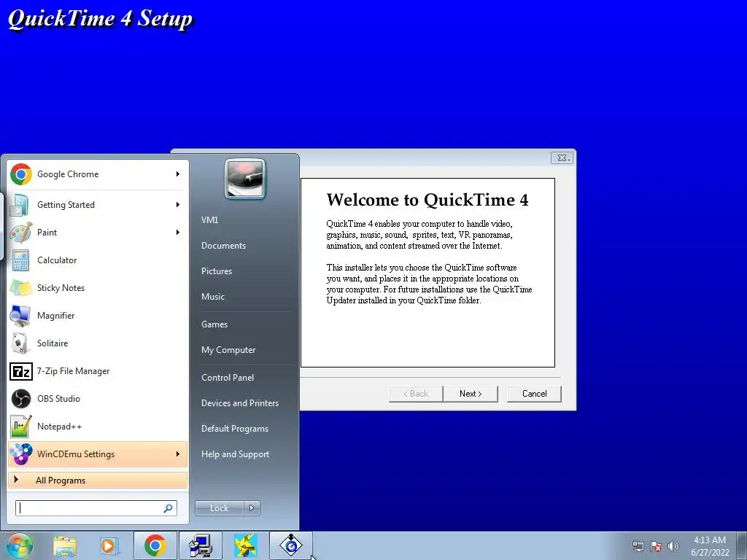Screen dimensions: 747x560
Task: Click the user account picture
Action: point(245,179)
